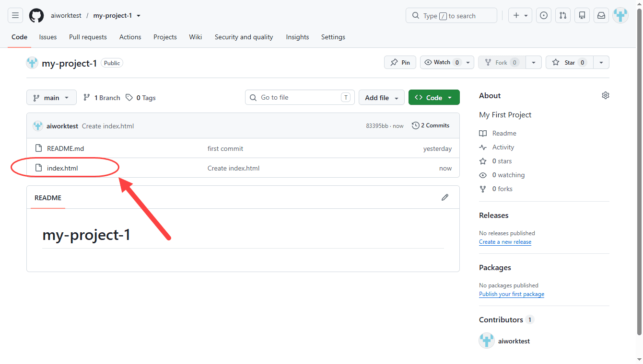Pin this repository
643x364 pixels.
tap(400, 62)
